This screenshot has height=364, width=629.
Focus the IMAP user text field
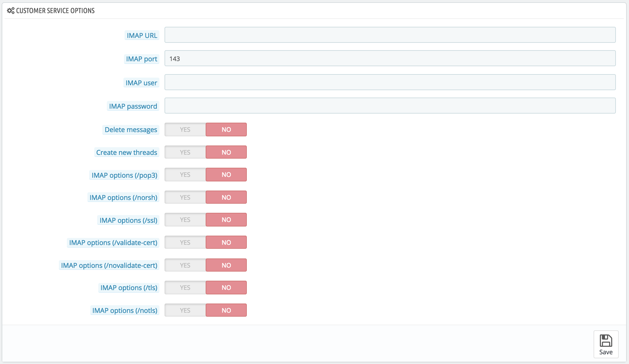pos(390,82)
